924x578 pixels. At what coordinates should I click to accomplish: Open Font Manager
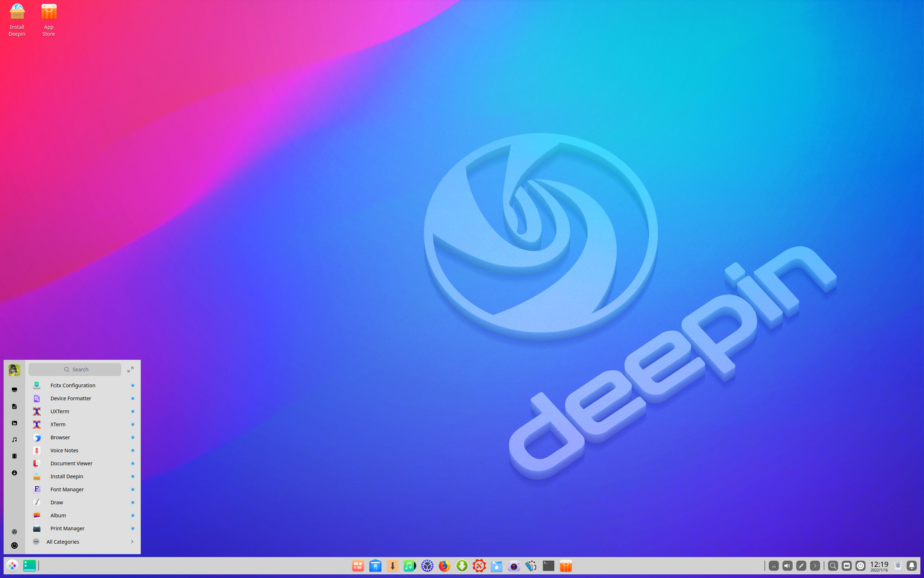pyautogui.click(x=83, y=489)
